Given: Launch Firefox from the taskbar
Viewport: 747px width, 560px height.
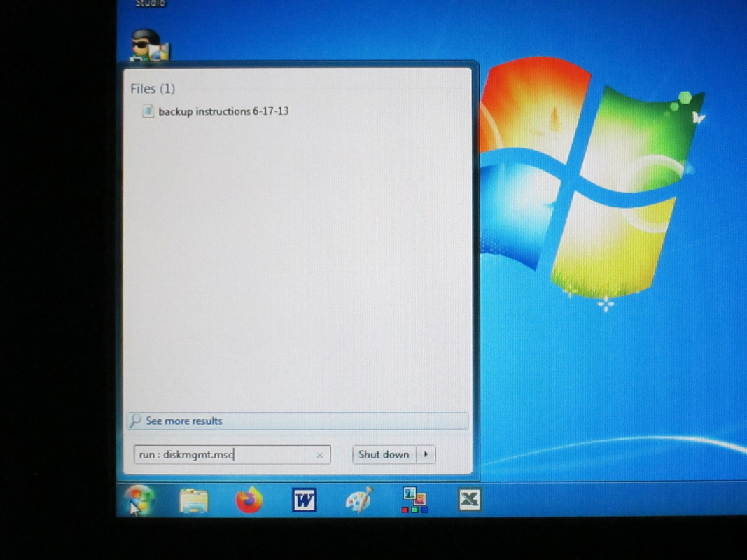Looking at the screenshot, I should click(249, 500).
